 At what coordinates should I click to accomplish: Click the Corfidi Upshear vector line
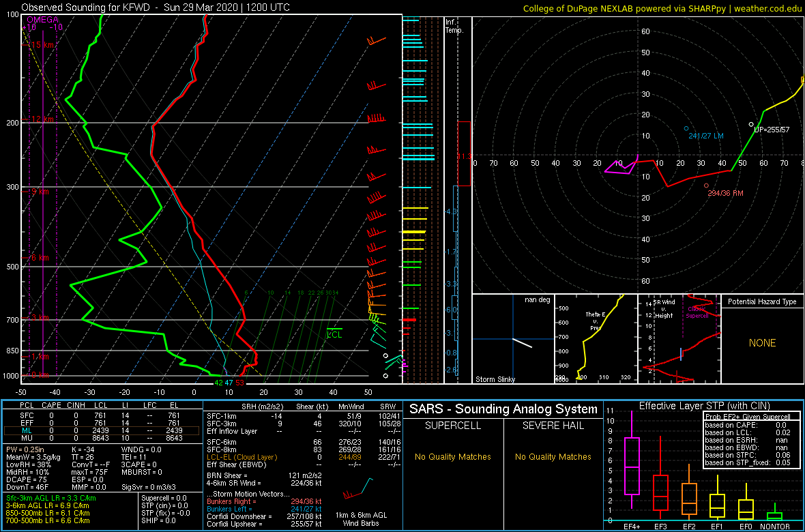(264, 524)
